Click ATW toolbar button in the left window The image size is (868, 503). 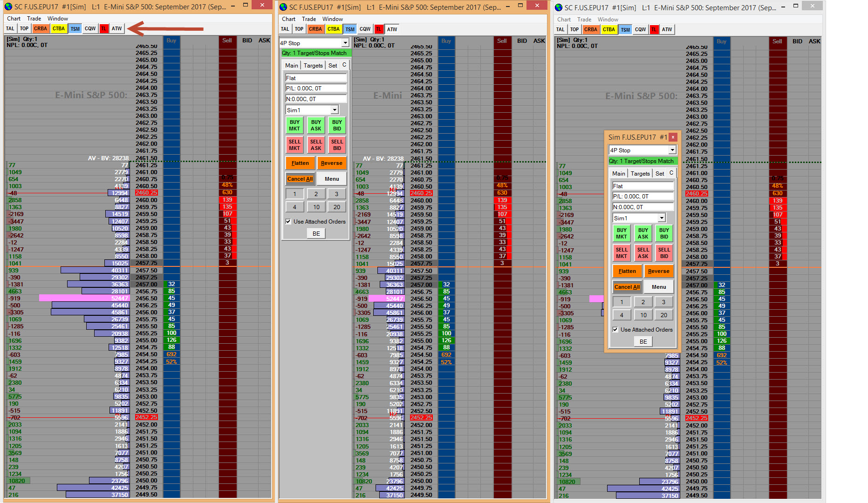[x=117, y=29]
